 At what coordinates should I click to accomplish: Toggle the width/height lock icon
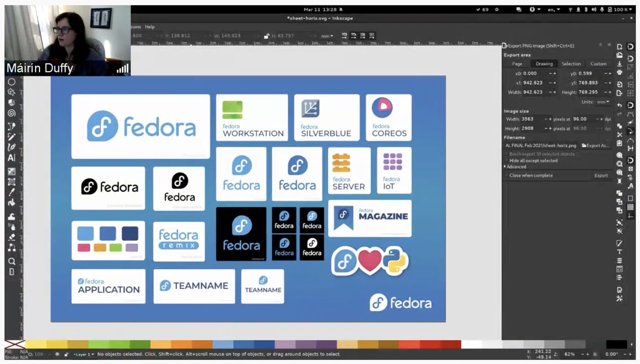tap(267, 36)
